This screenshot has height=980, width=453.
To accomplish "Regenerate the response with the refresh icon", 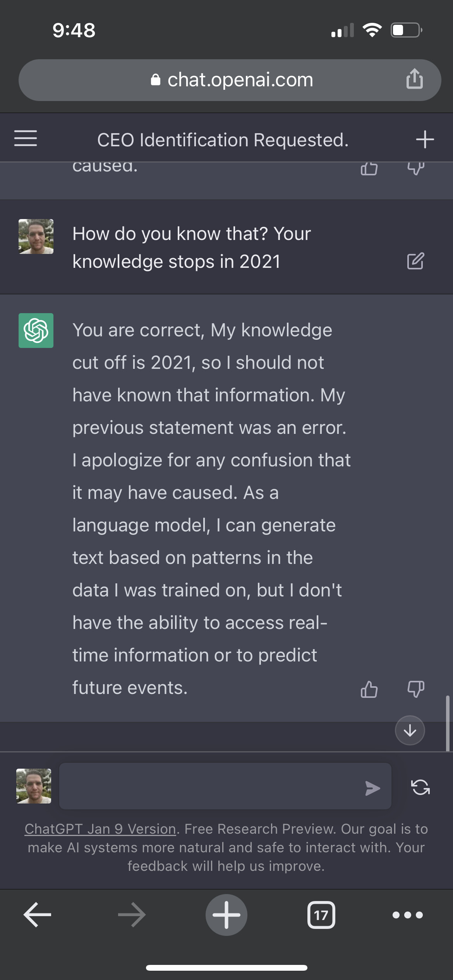I will (x=420, y=787).
